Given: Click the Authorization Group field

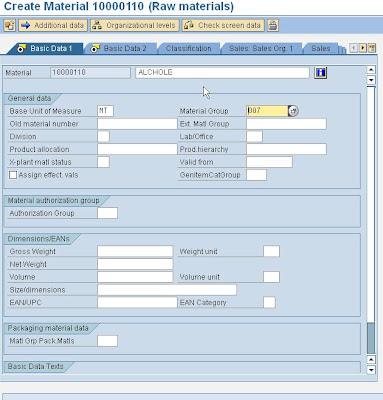Looking at the screenshot, I should point(107,213).
